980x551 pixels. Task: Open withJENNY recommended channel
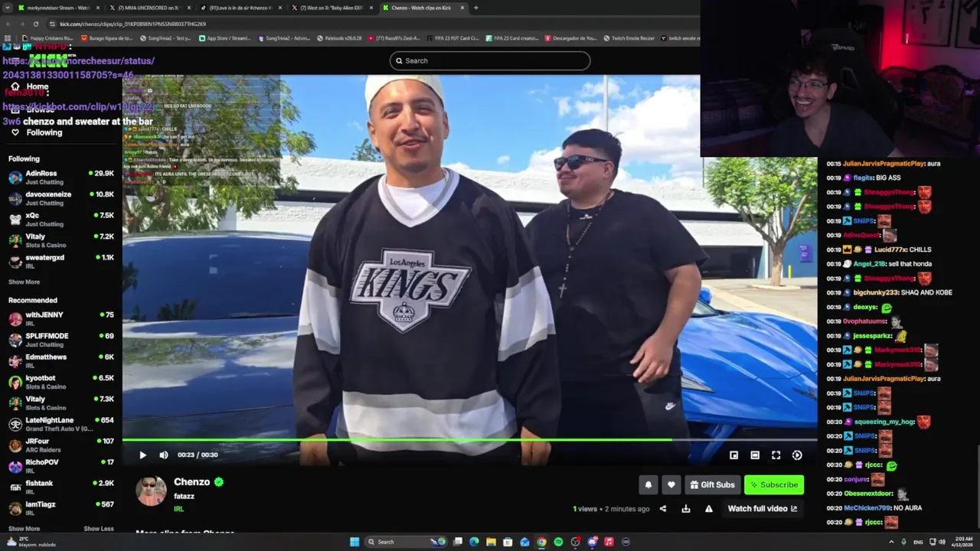point(61,319)
